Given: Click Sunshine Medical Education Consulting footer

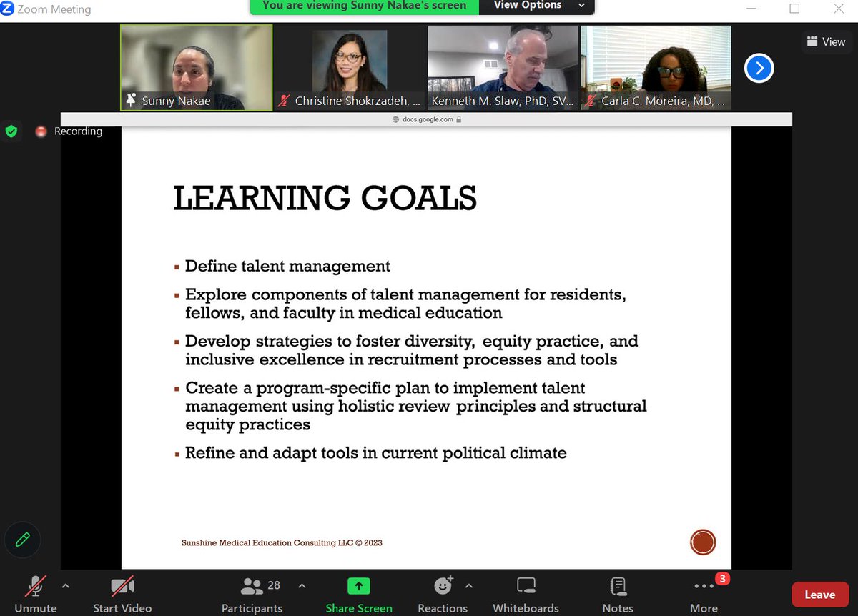Looking at the screenshot, I should coord(282,543).
